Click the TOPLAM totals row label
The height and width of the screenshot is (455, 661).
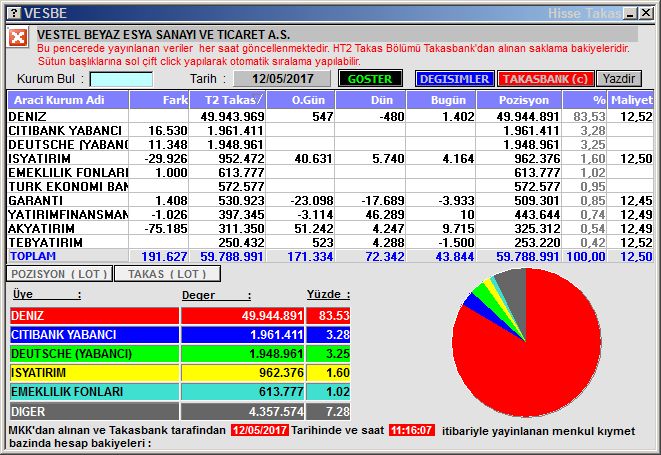[x=33, y=256]
